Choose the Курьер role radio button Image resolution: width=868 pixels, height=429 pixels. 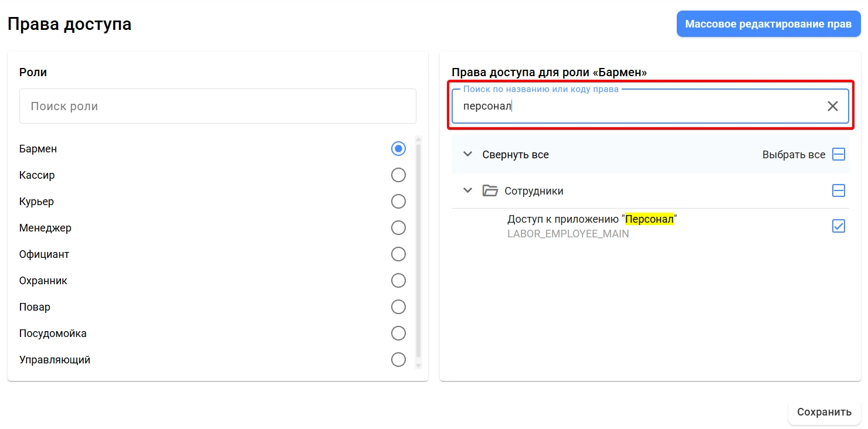coord(398,202)
